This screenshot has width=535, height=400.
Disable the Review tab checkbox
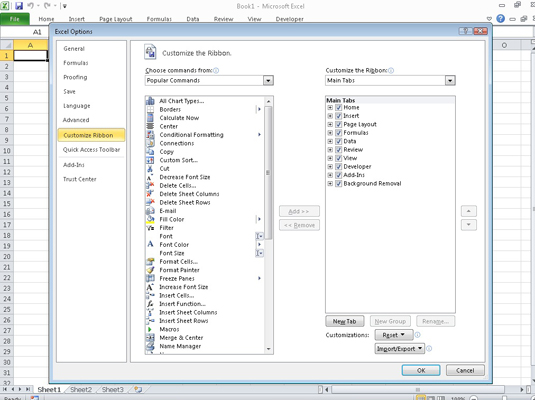coord(338,149)
